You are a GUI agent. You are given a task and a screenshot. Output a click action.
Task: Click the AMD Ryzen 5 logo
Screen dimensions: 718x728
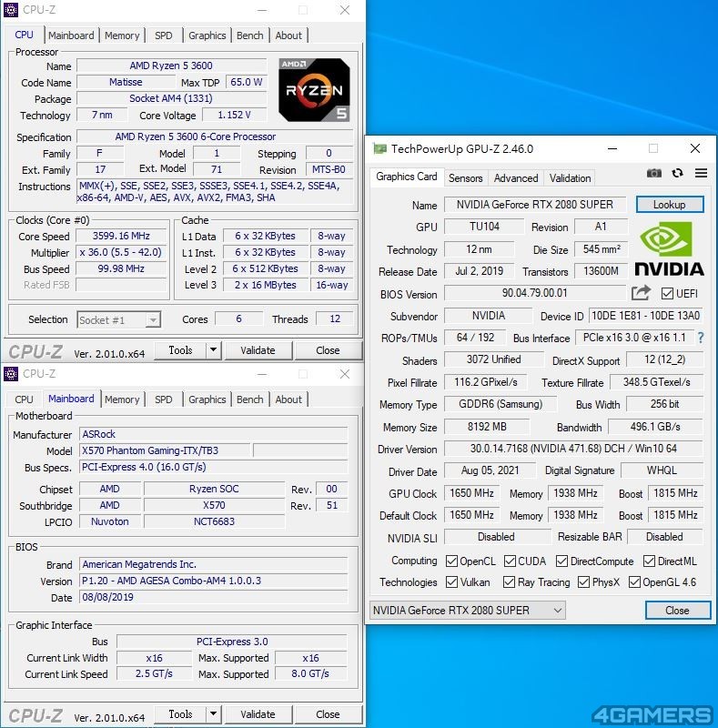pos(314,90)
